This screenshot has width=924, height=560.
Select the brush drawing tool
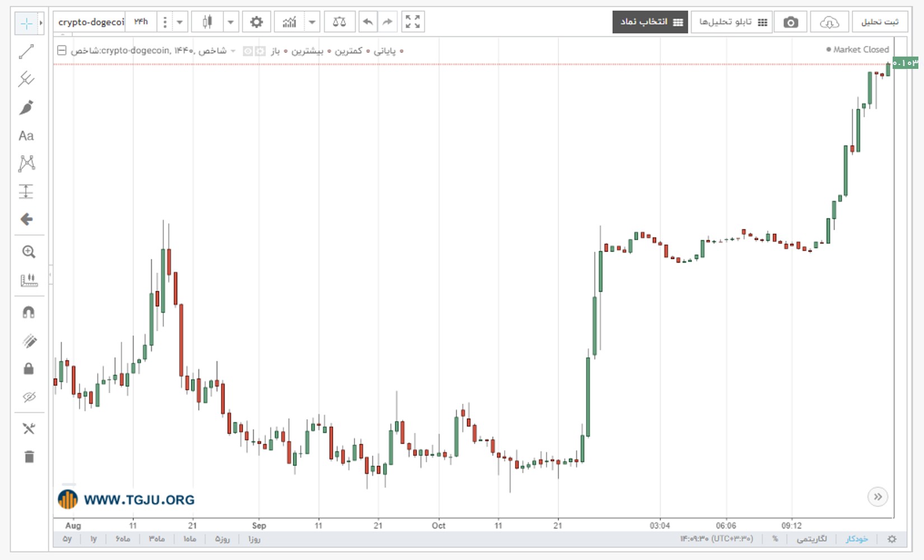(x=26, y=108)
